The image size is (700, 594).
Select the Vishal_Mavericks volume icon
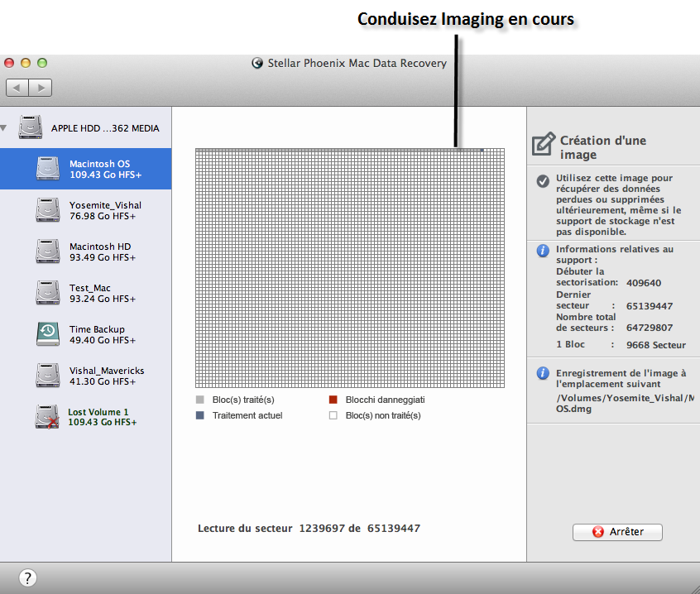pyautogui.click(x=48, y=376)
